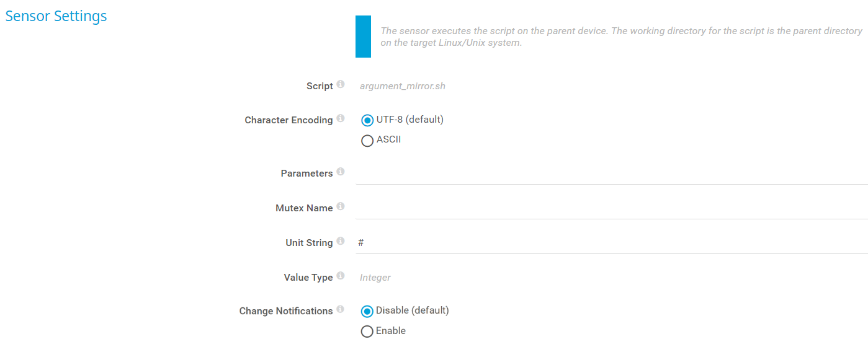868x347 pixels.
Task: Choose Disable (default) change notifications
Action: coord(367,311)
